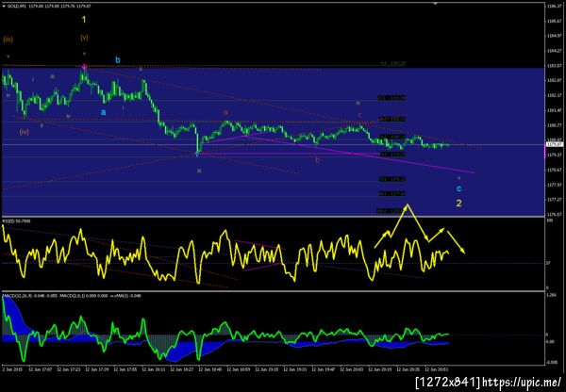Select the blue "b" wave label

pos(118,60)
